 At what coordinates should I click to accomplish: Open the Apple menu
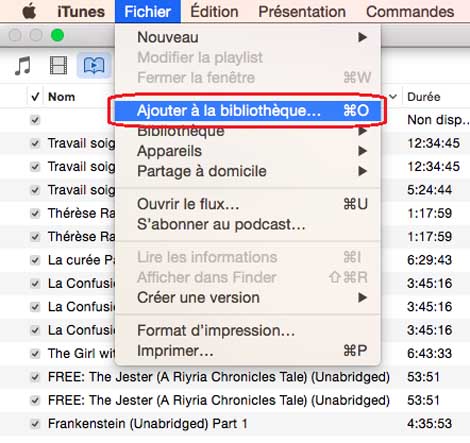[x=30, y=12]
